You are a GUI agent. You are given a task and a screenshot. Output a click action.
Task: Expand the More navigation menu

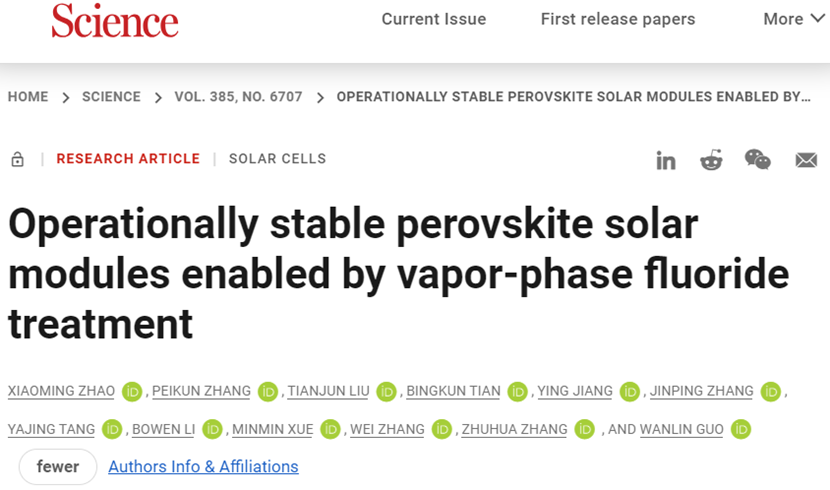793,19
